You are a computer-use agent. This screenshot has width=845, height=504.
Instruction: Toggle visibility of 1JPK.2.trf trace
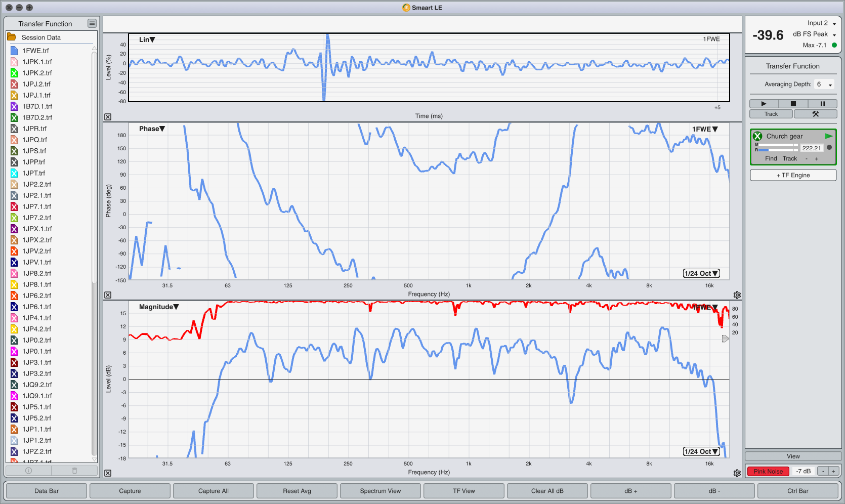point(14,73)
